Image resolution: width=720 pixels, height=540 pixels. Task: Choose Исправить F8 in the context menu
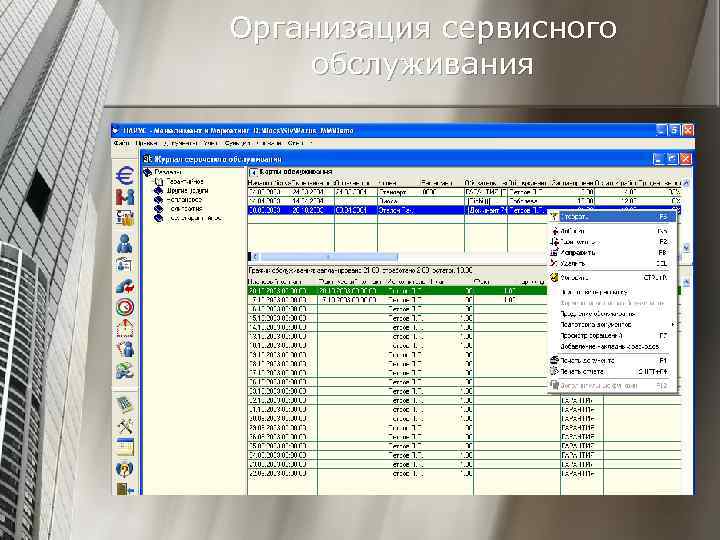pyautogui.click(x=612, y=253)
